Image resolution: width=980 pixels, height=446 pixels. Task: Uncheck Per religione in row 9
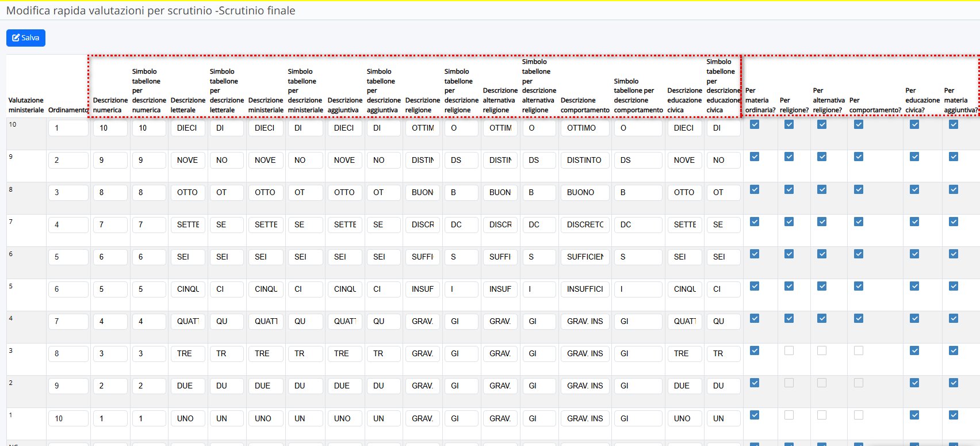point(789,157)
